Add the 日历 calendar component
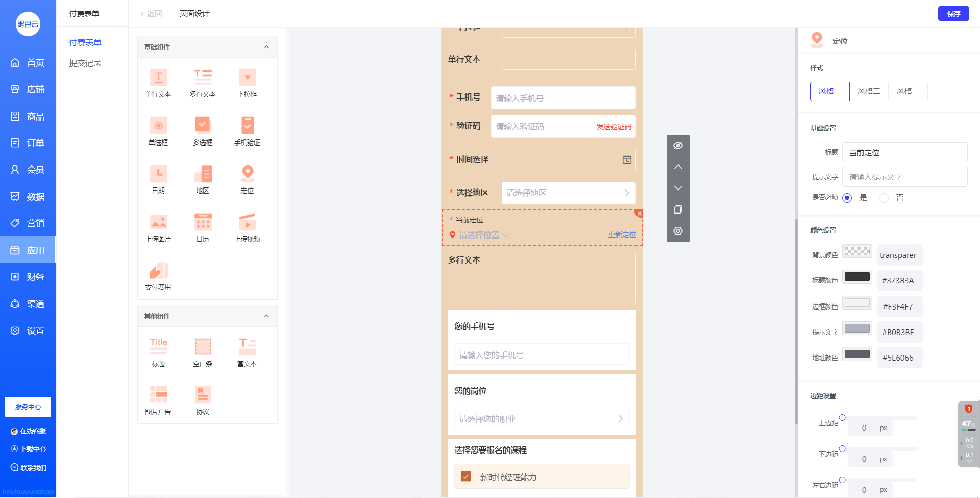 [203, 228]
